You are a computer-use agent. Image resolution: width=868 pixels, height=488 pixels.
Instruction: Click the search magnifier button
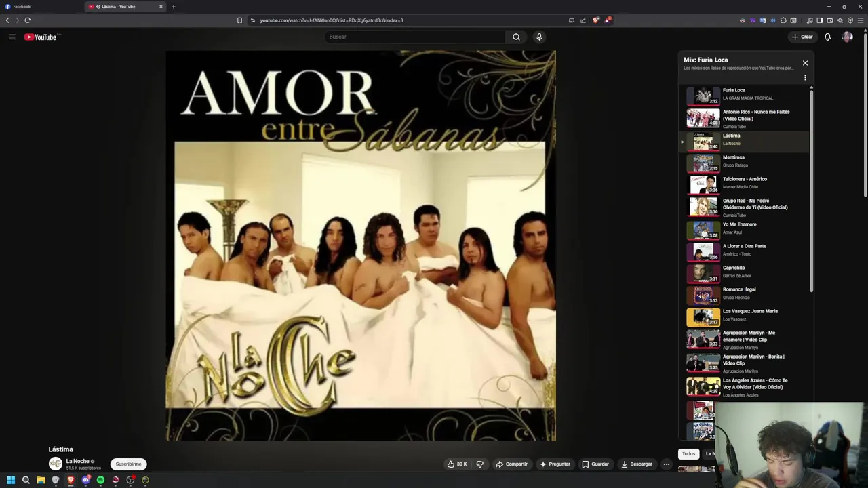click(516, 37)
